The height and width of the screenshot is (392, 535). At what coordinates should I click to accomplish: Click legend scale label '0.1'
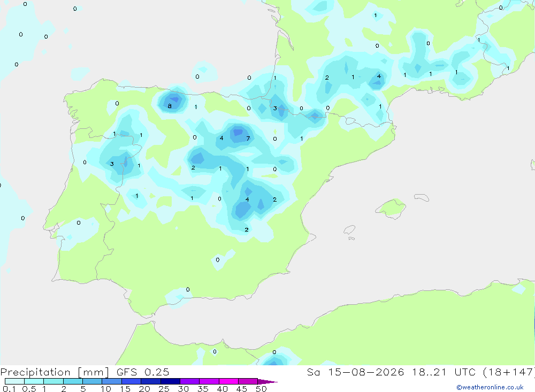(9, 389)
